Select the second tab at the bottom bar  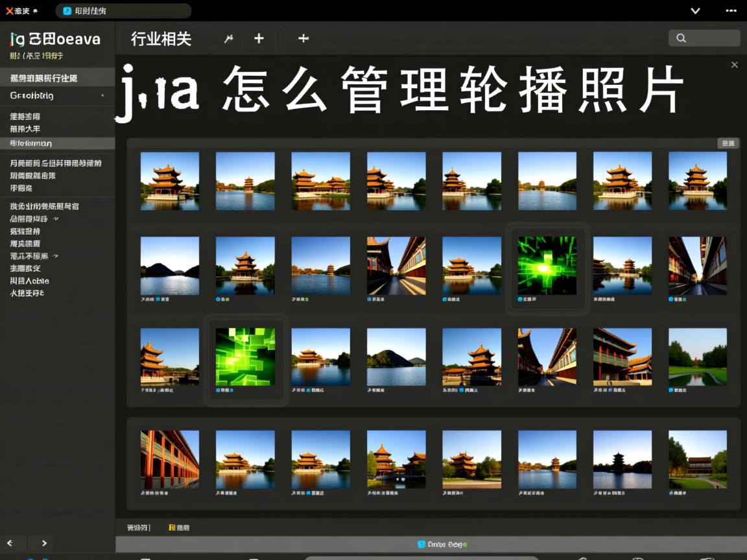click(179, 528)
